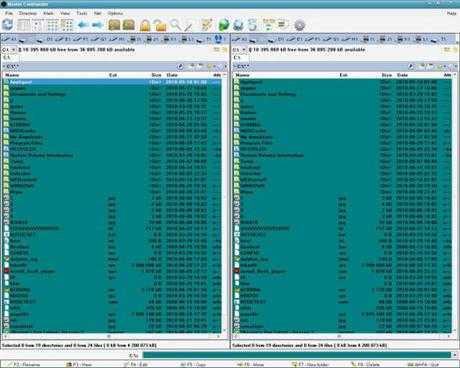Open the File menu
Screen dimensions: 460x368
coord(9,13)
